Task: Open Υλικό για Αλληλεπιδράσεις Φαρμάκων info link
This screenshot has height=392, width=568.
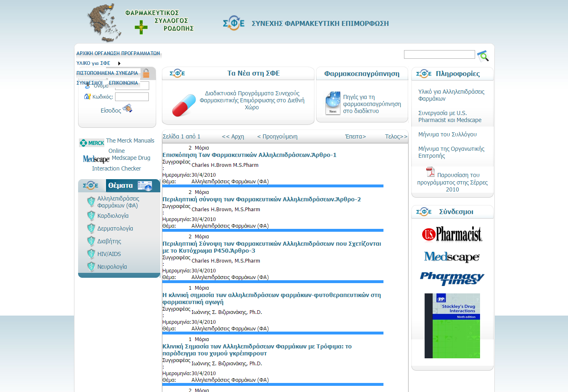Action: (451, 95)
